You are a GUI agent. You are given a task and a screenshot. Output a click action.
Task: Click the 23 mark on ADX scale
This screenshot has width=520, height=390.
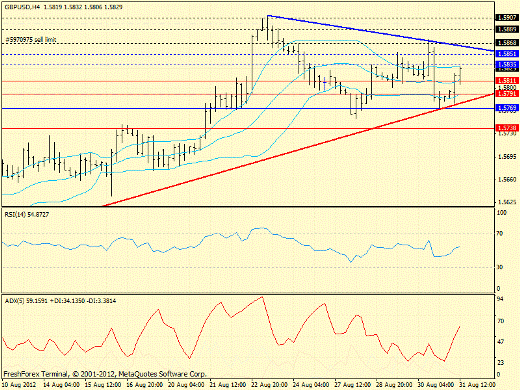pos(500,362)
